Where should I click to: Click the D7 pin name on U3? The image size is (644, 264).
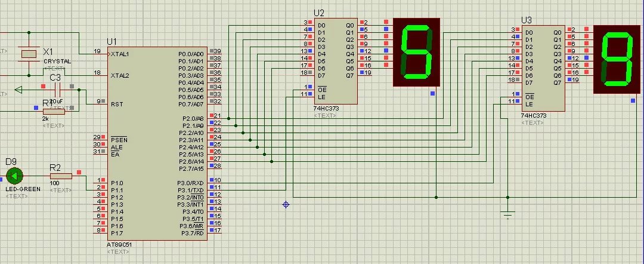529,82
